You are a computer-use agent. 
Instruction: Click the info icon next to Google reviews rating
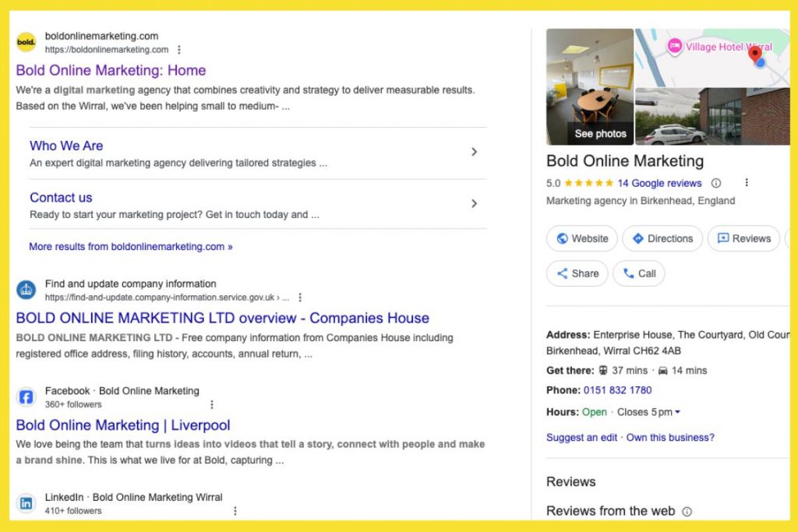click(x=716, y=182)
